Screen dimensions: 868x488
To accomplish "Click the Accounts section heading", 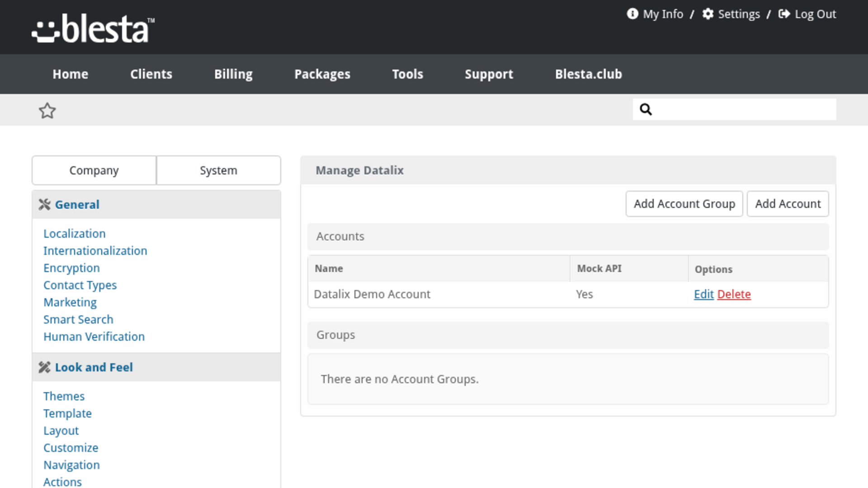I will [x=340, y=236].
